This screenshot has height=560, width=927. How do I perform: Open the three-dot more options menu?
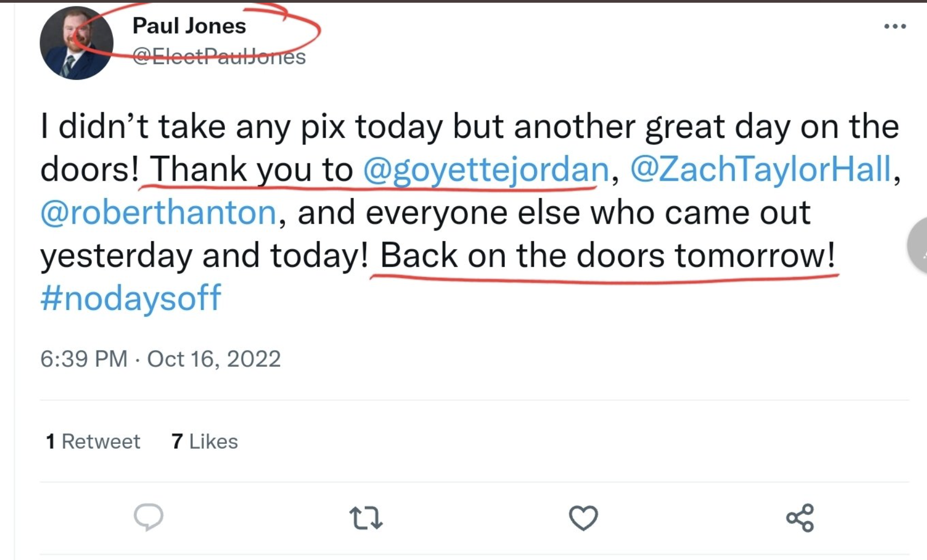pyautogui.click(x=894, y=26)
